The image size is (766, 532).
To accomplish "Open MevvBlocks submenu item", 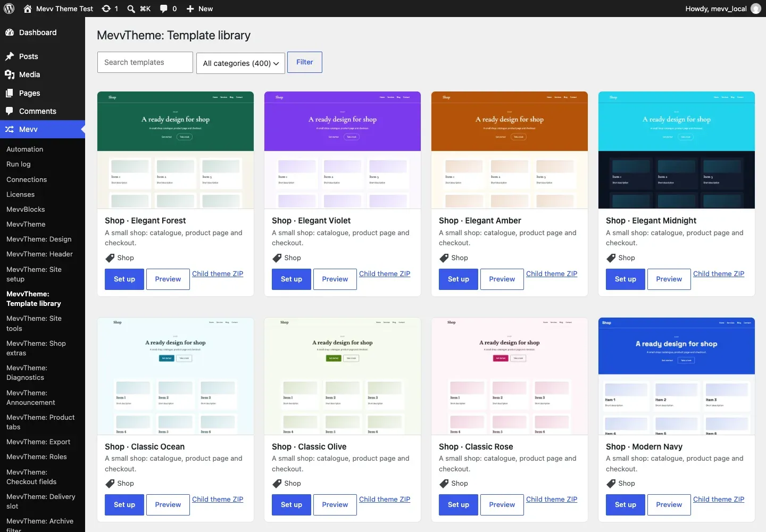I will coord(26,210).
